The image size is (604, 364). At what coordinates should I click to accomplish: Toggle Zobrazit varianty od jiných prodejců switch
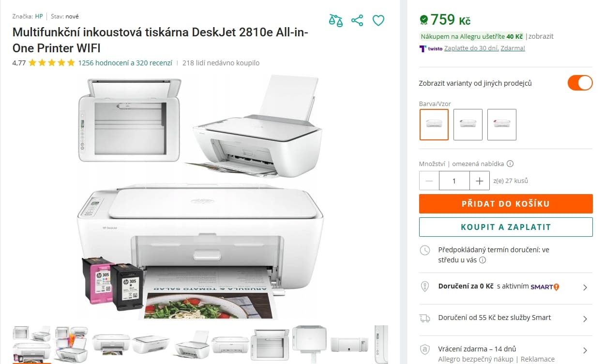pyautogui.click(x=580, y=83)
